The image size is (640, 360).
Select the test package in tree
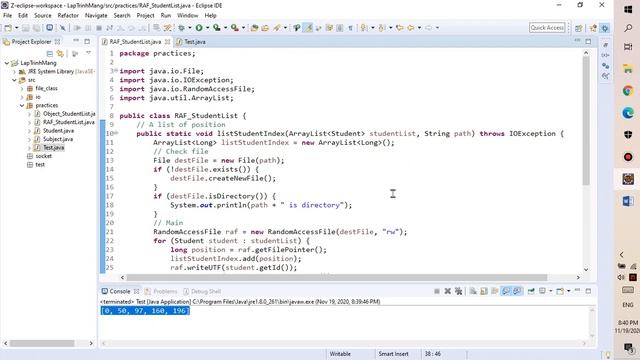(40, 164)
